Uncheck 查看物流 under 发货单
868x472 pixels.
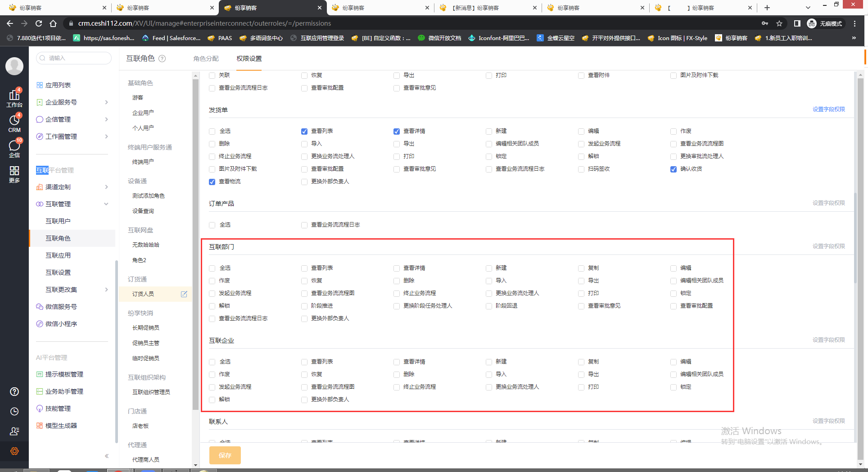(x=212, y=182)
